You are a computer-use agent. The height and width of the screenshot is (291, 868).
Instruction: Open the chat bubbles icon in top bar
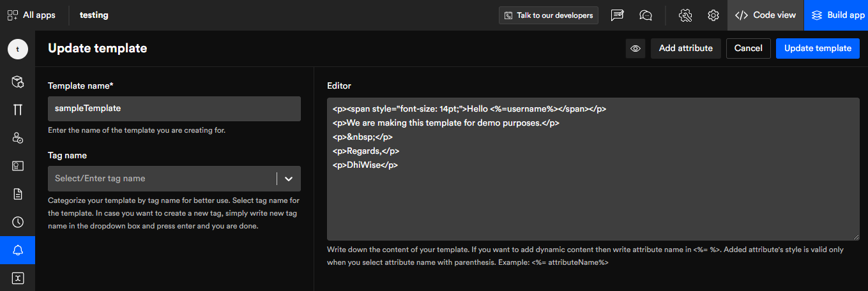(x=646, y=15)
